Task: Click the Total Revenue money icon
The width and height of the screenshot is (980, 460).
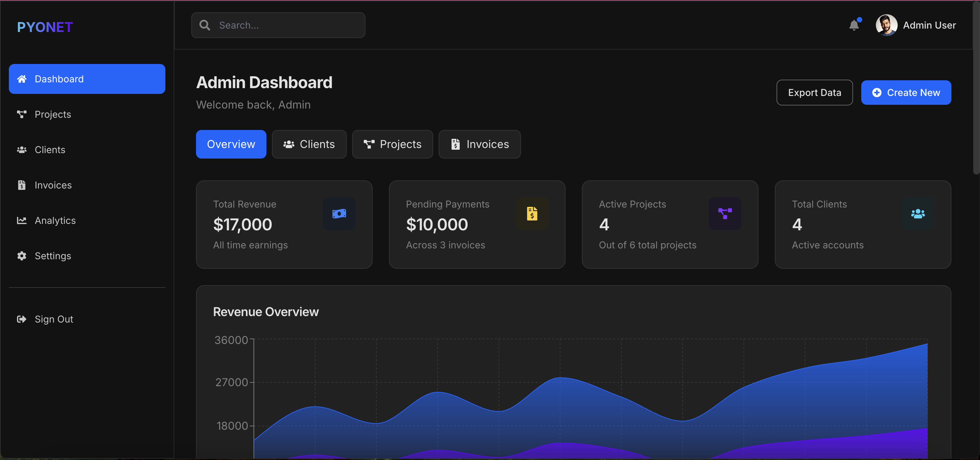Action: (339, 213)
